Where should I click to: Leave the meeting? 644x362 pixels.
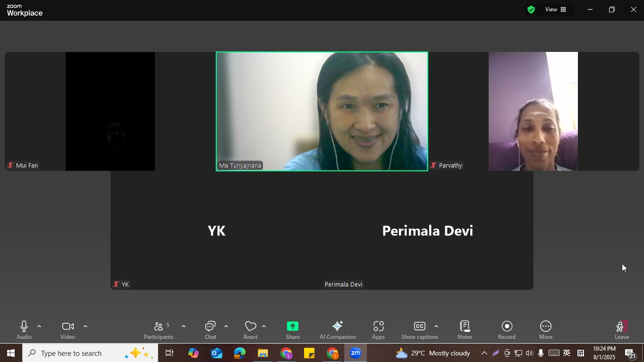(x=621, y=329)
